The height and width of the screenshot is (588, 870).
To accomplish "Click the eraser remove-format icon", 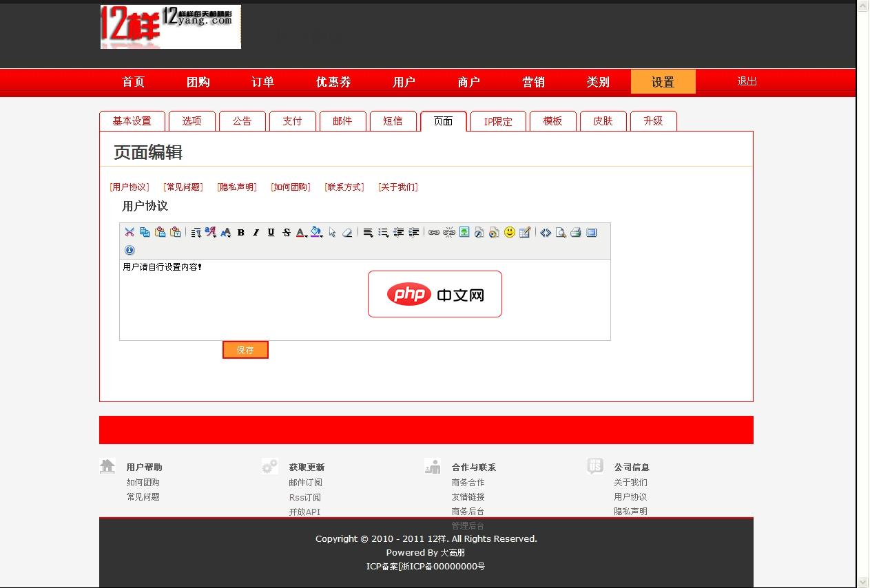I will pyautogui.click(x=347, y=233).
